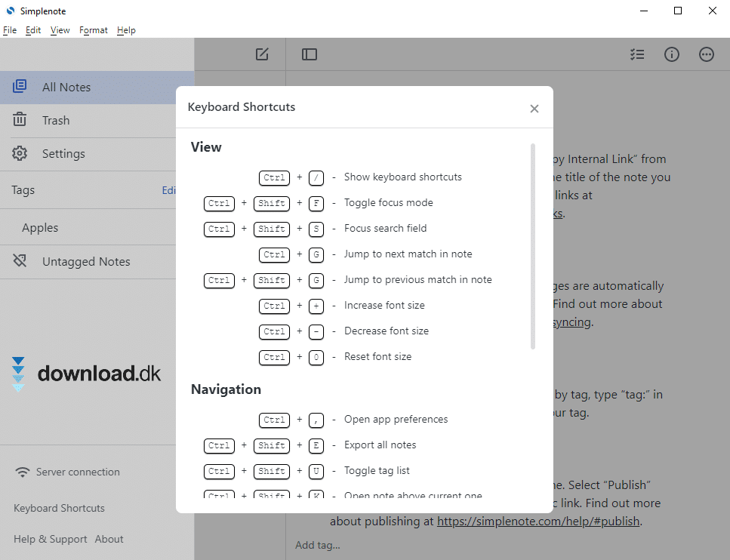
Task: Toggle the sidebar panel icon
Action: [310, 54]
